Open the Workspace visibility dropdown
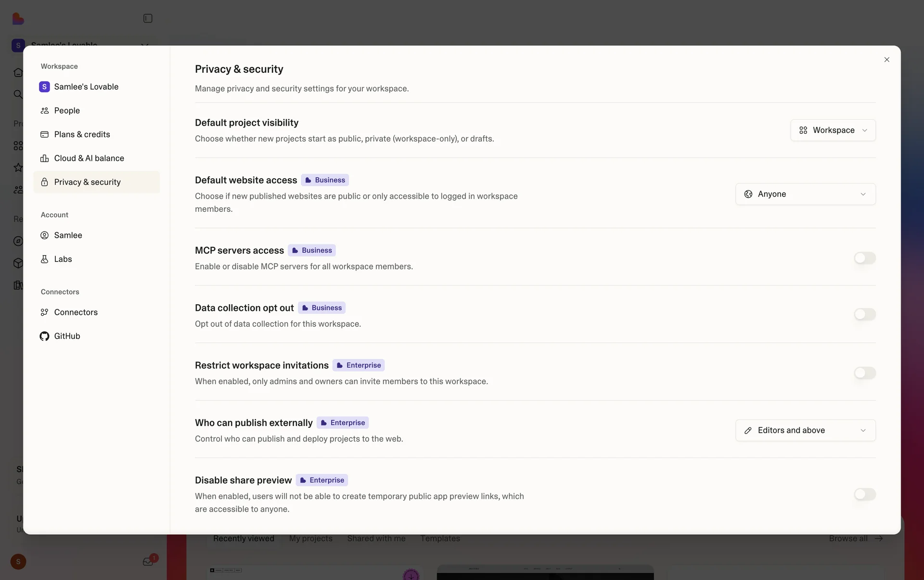Image resolution: width=924 pixels, height=580 pixels. click(x=833, y=130)
